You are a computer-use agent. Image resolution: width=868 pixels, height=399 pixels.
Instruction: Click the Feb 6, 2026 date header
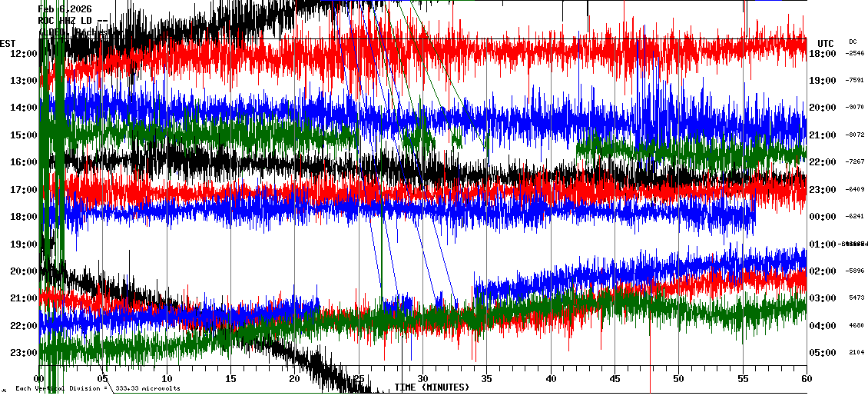click(x=65, y=9)
